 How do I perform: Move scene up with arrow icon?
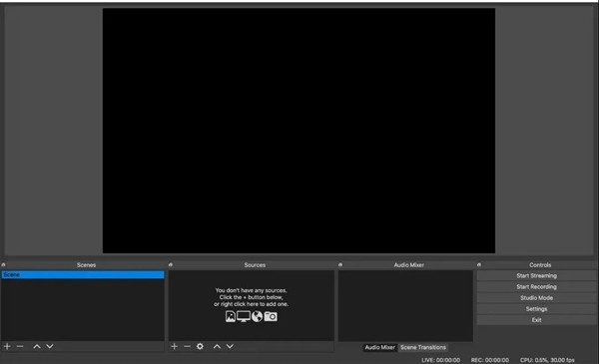[x=37, y=346]
